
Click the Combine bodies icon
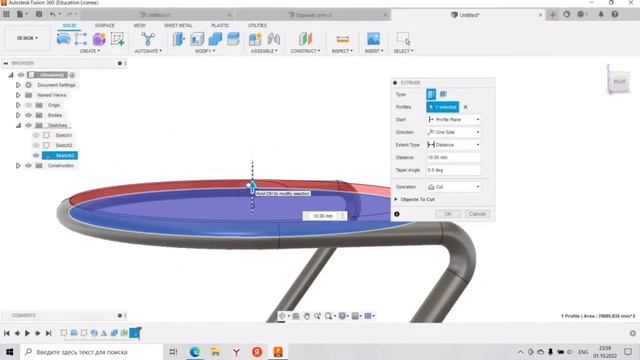click(x=215, y=39)
